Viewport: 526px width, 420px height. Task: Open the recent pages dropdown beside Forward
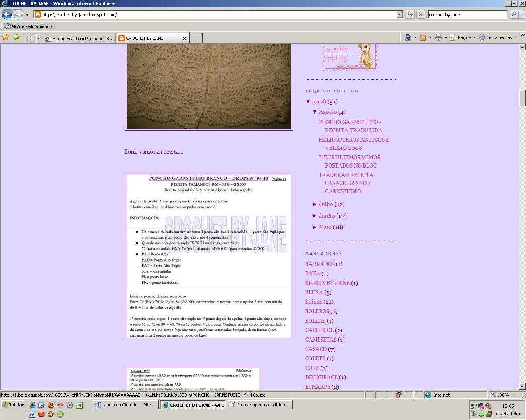pos(28,15)
